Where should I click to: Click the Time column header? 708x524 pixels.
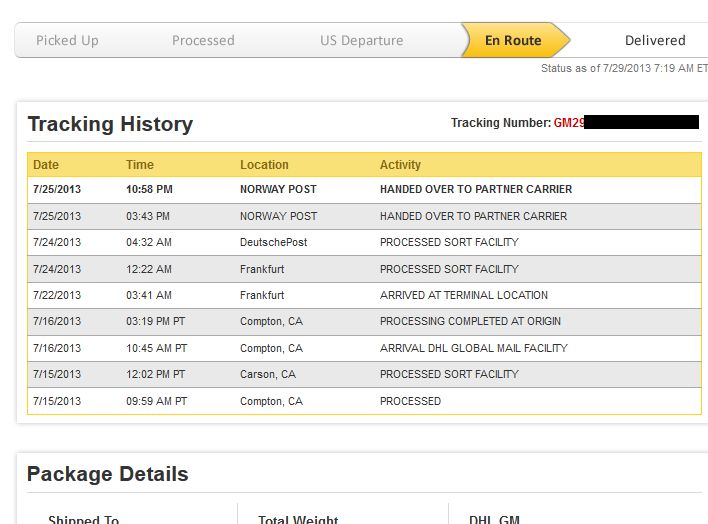140,164
